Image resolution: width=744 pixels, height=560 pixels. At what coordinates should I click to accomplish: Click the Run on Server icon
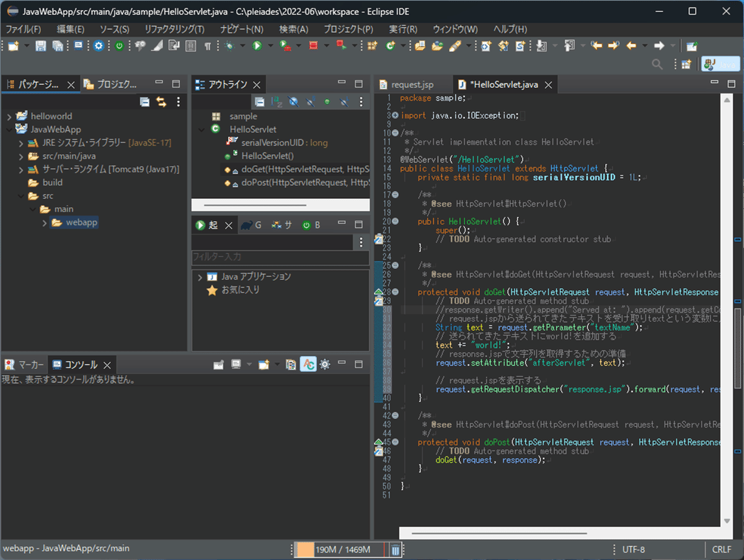(x=285, y=46)
